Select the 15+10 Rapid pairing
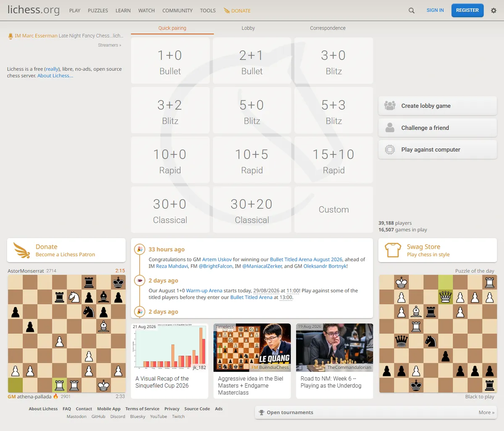Viewport: 504px width, 431px height. [x=333, y=160]
